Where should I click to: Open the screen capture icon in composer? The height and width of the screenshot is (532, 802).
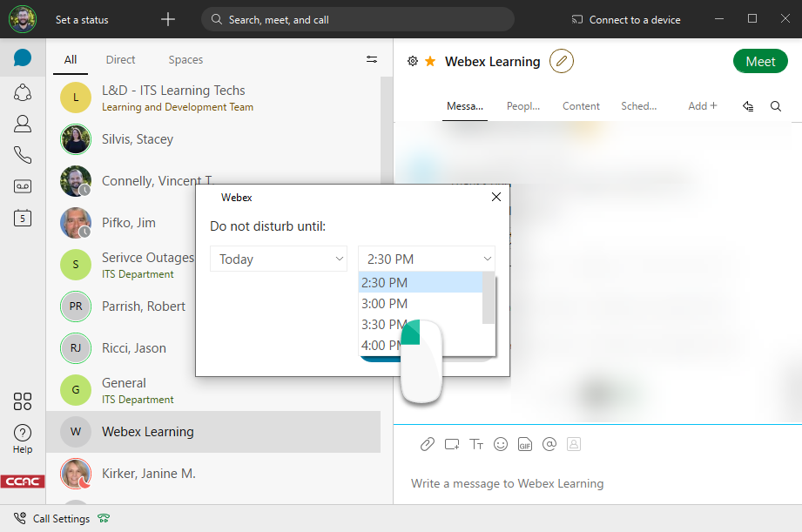tap(451, 444)
